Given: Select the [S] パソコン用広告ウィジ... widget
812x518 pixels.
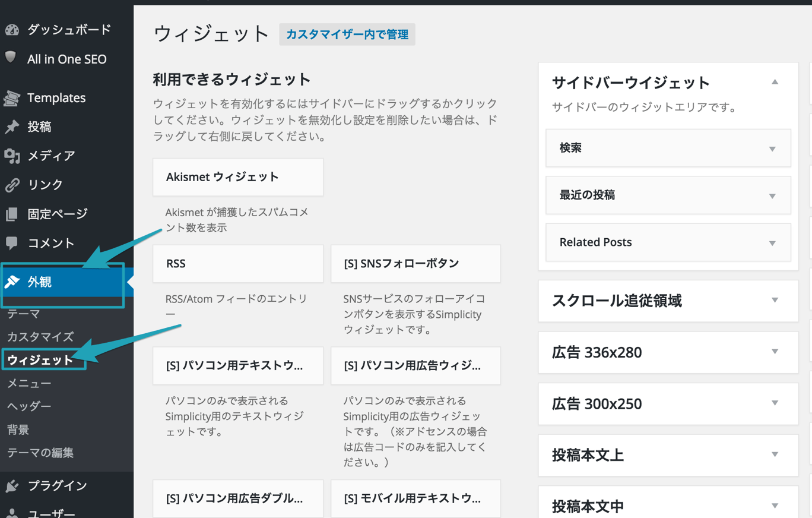Looking at the screenshot, I should 415,366.
